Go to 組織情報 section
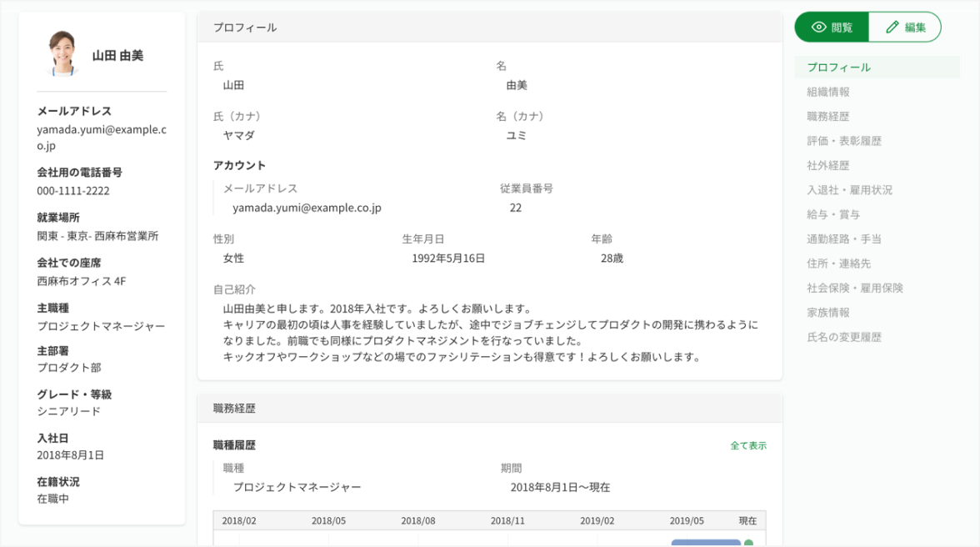The image size is (980, 547). 828,92
